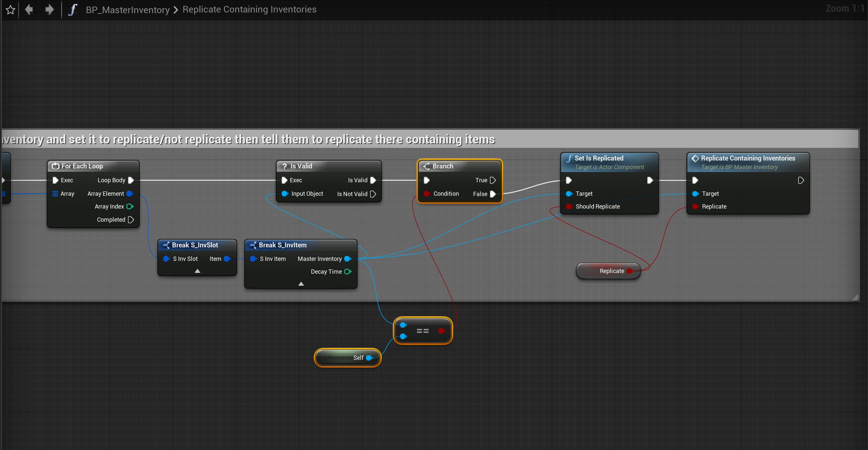The height and width of the screenshot is (450, 868).
Task: Click the Is Valid question mark icon
Action: point(284,166)
